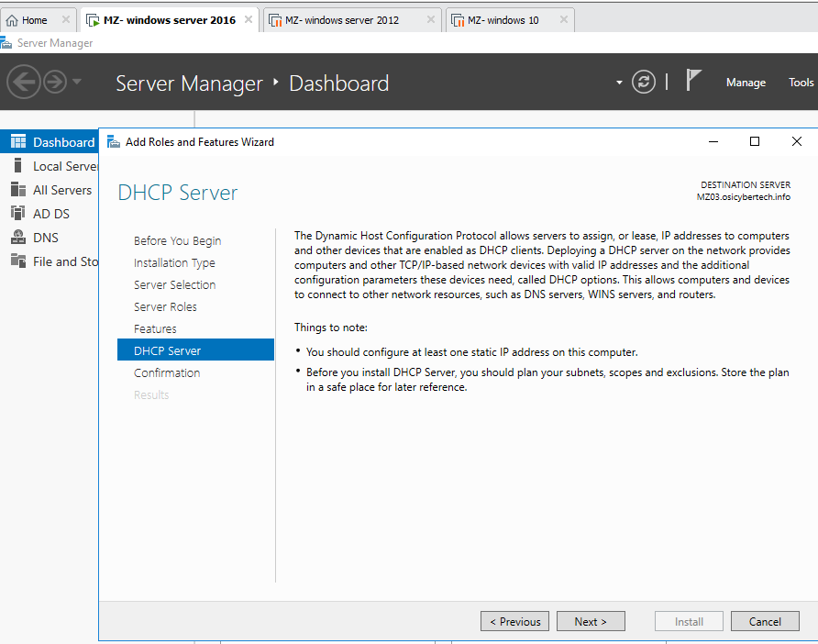The image size is (818, 644).
Task: Click the DHCP Server page heading
Action: (177, 193)
